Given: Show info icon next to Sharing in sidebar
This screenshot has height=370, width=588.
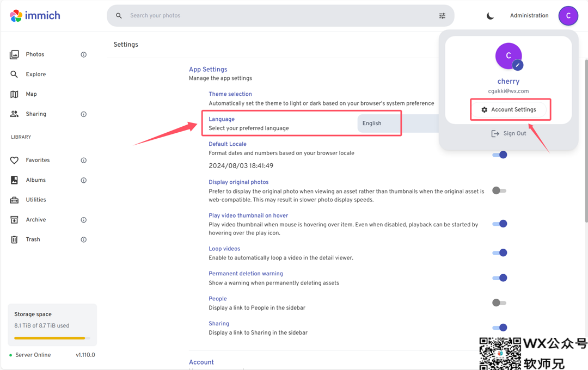Looking at the screenshot, I should (84, 114).
